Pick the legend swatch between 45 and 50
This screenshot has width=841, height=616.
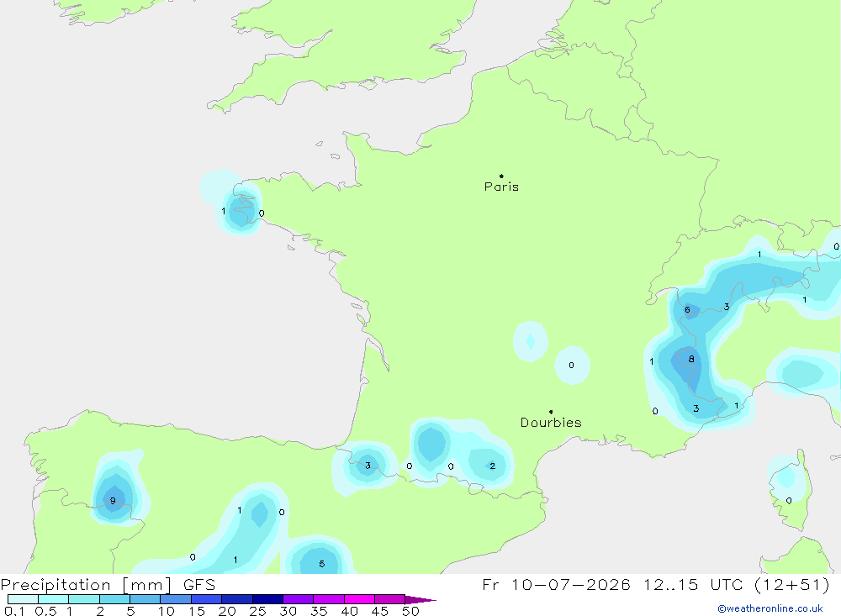tap(390, 599)
